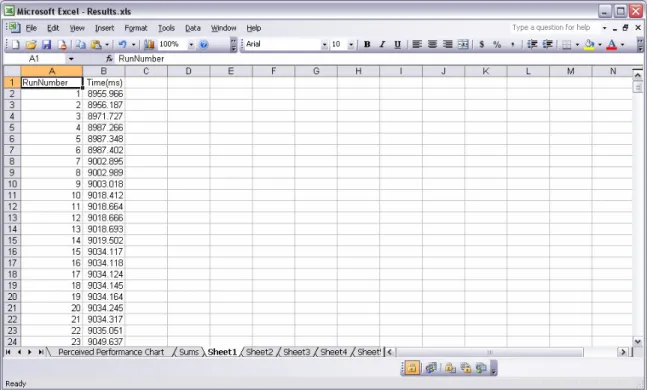658x390 pixels.
Task: Switch to the Sums sheet tab
Action: point(189,352)
